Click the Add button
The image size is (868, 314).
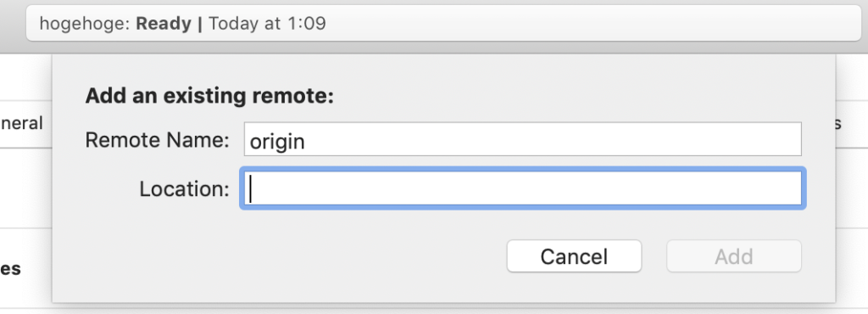pos(733,256)
